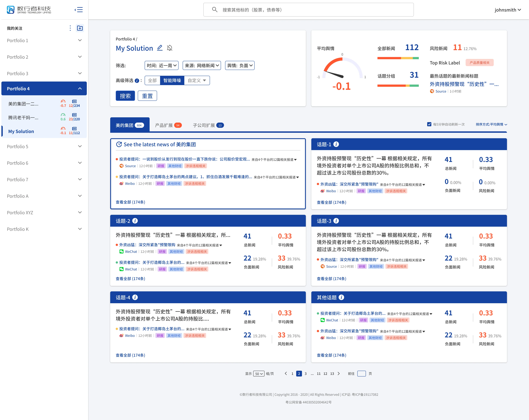Select the 智能降噪 filter option
The width and height of the screenshot is (529, 420).
[x=172, y=80]
